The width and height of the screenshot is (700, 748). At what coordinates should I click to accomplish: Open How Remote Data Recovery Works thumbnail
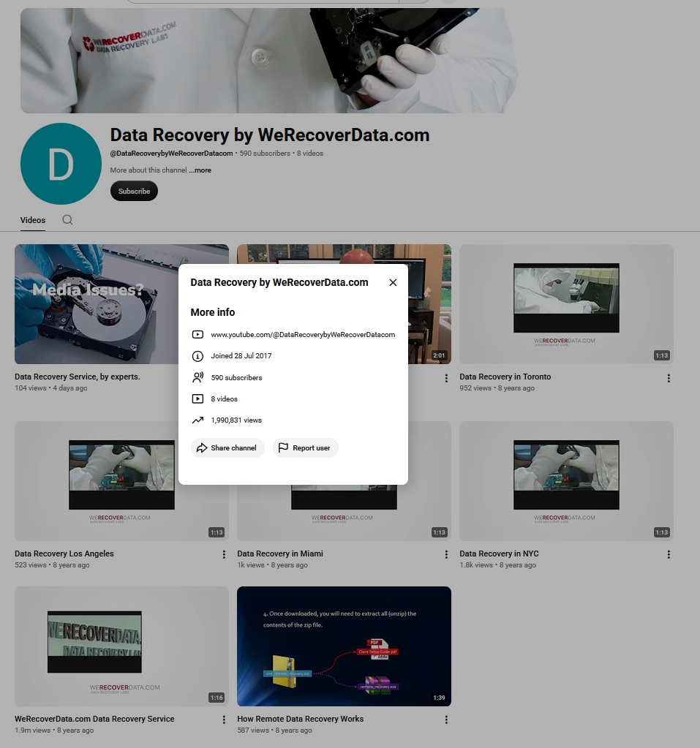[344, 646]
